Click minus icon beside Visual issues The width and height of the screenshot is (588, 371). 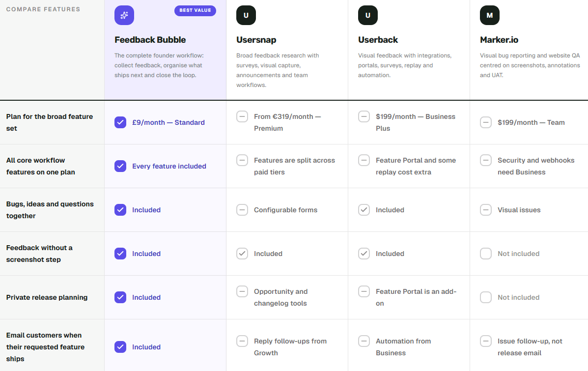click(x=486, y=210)
